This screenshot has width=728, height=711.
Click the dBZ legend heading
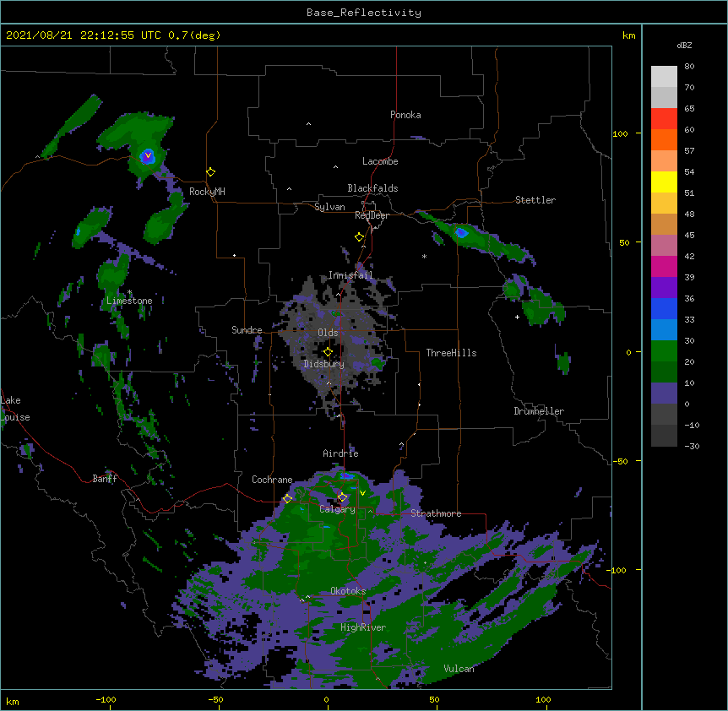pyautogui.click(x=684, y=45)
